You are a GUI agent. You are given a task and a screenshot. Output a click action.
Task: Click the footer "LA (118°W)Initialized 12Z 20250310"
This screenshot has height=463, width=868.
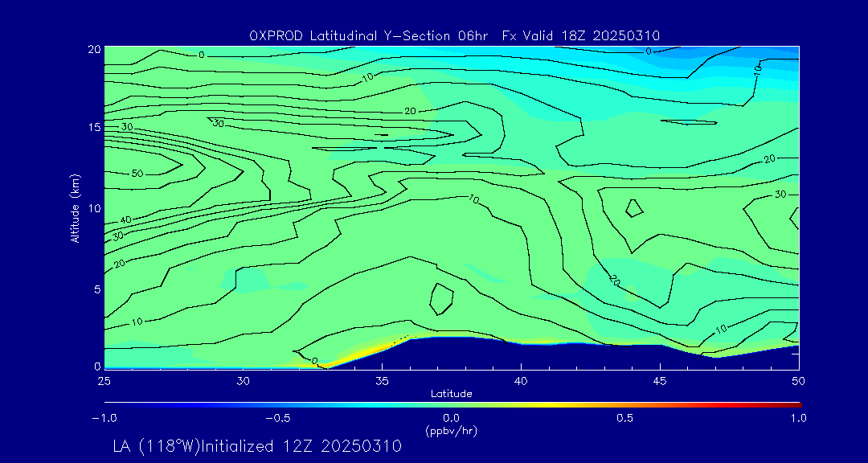tap(257, 446)
